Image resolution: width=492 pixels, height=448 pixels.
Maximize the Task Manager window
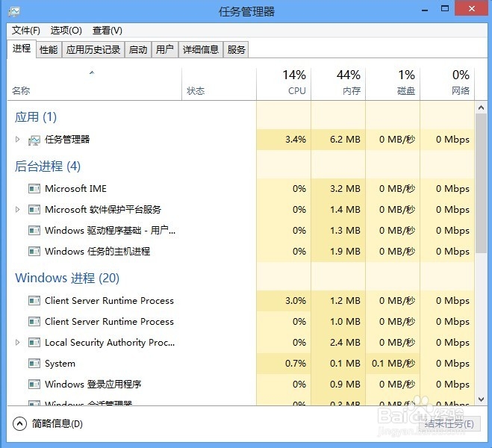(x=445, y=9)
